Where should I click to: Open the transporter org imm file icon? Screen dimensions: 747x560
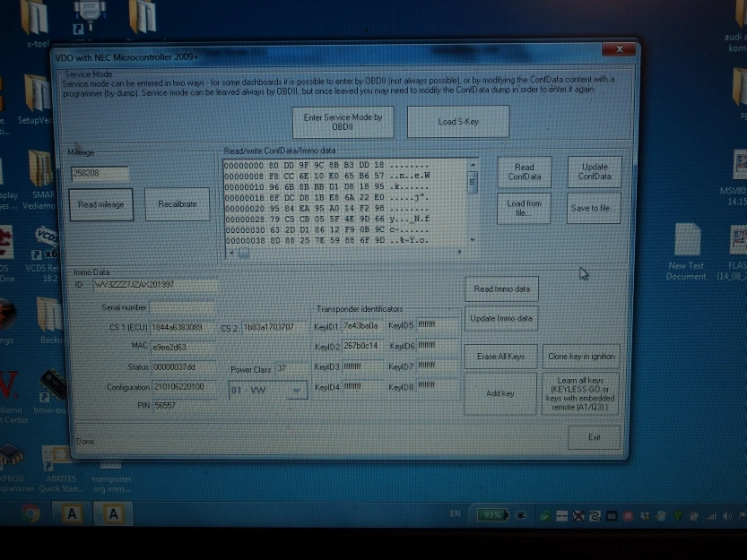coord(111,476)
